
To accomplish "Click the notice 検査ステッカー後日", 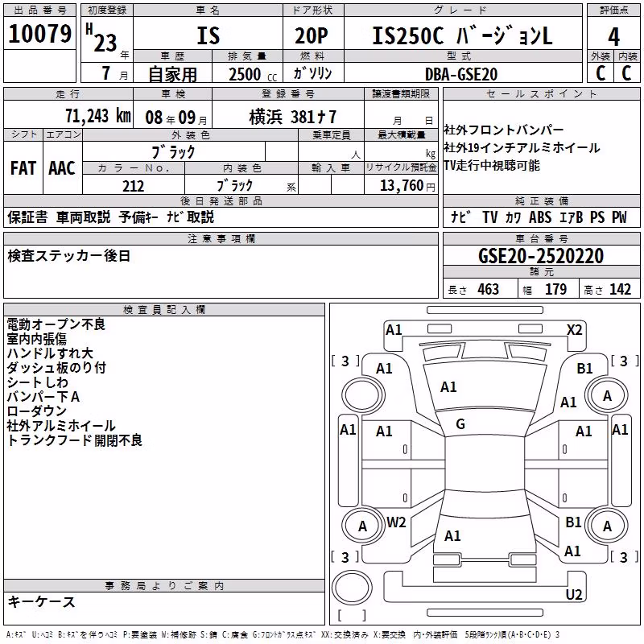I will pos(69,256).
